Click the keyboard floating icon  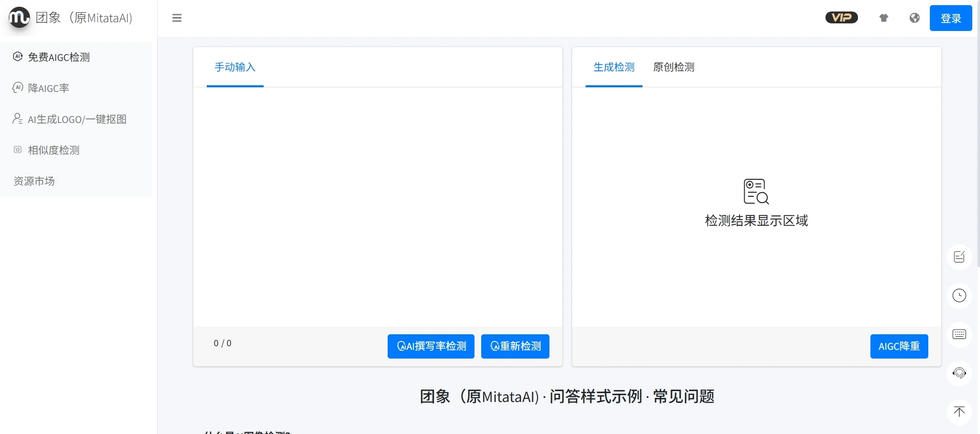point(959,334)
